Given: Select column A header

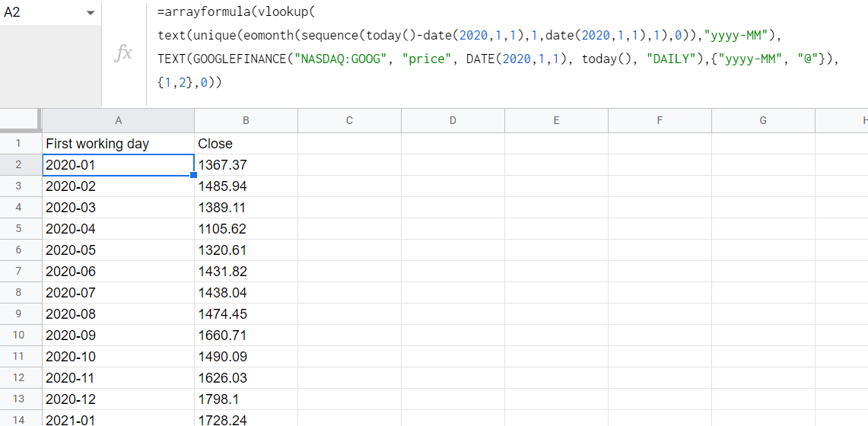Looking at the screenshot, I should click(119, 121).
